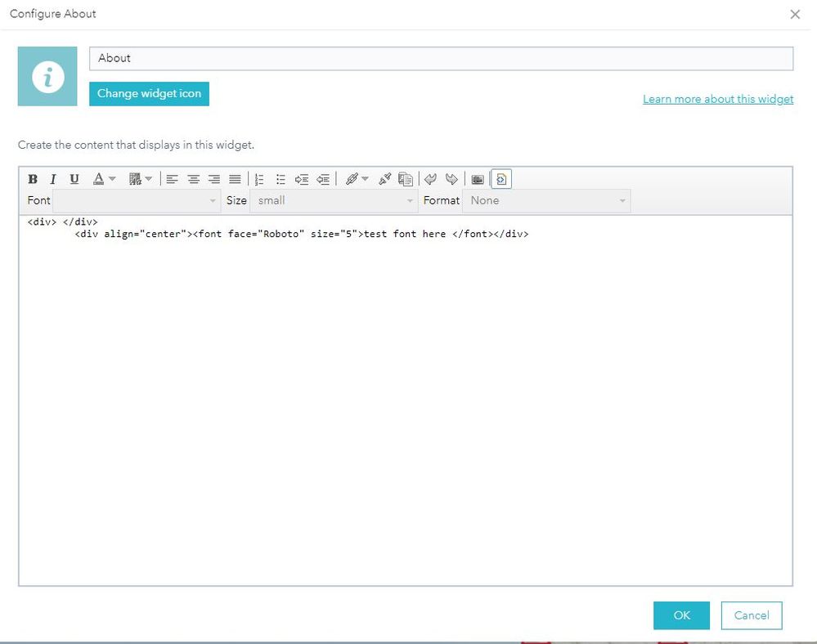This screenshot has width=817, height=644.
Task: Undo last edit
Action: pos(430,179)
